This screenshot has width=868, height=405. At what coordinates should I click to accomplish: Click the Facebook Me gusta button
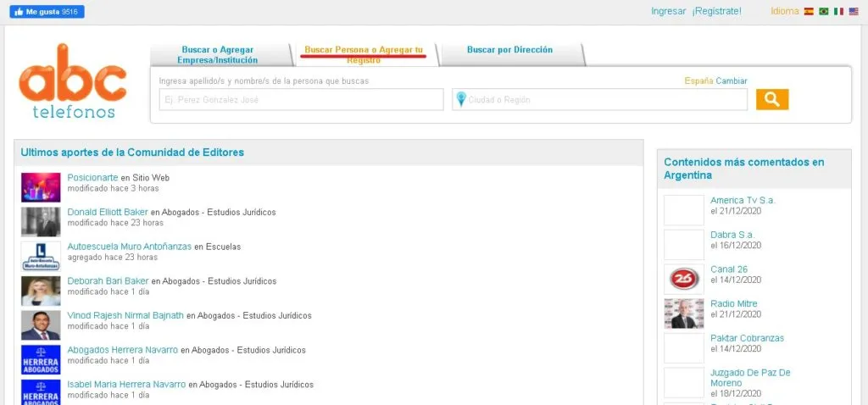tap(47, 12)
